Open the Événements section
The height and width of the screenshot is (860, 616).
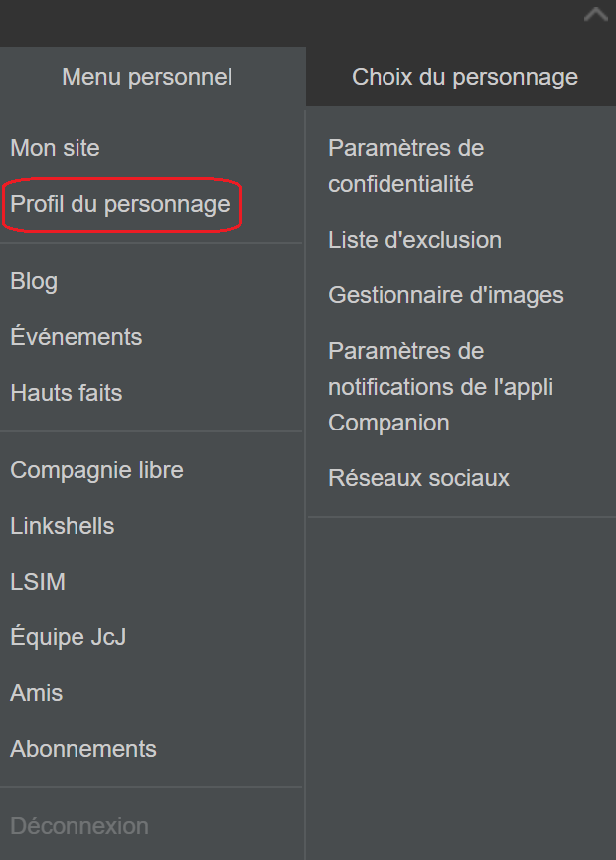77,337
